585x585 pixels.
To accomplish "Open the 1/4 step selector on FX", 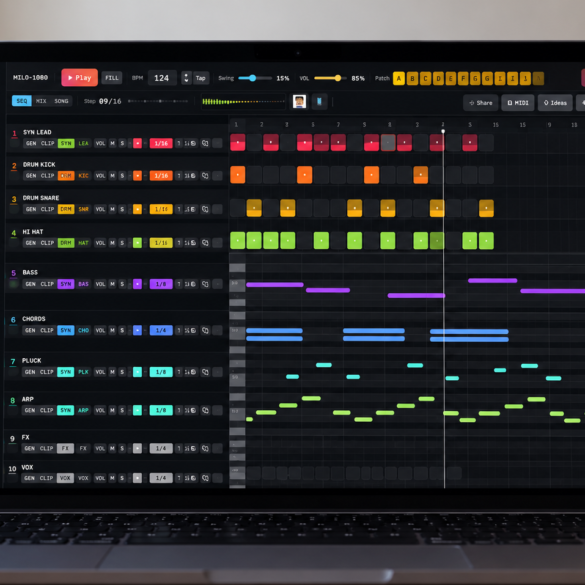I will (161, 448).
